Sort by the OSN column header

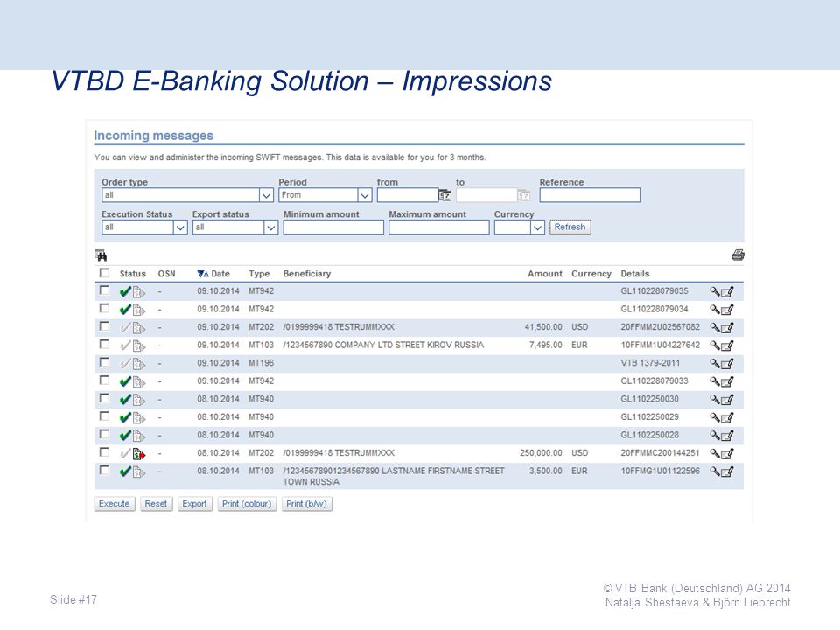tap(166, 274)
